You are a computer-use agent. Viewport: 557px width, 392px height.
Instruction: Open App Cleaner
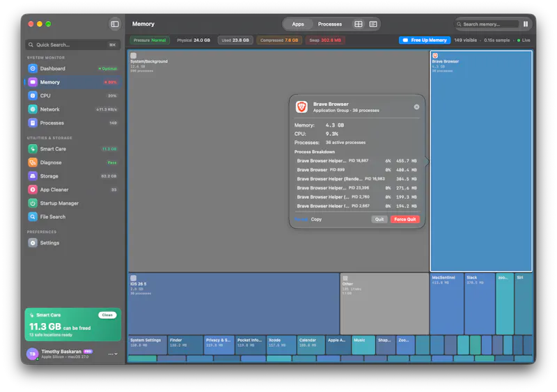pyautogui.click(x=73, y=190)
